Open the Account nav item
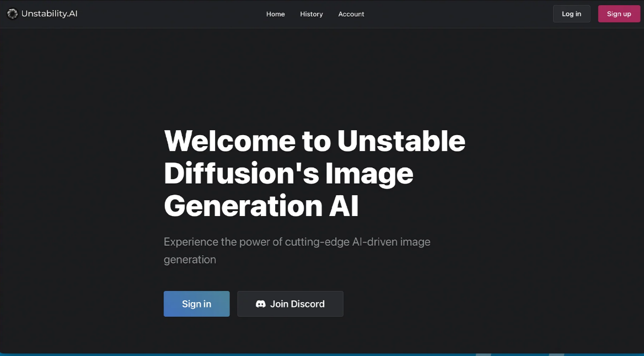 (x=351, y=14)
